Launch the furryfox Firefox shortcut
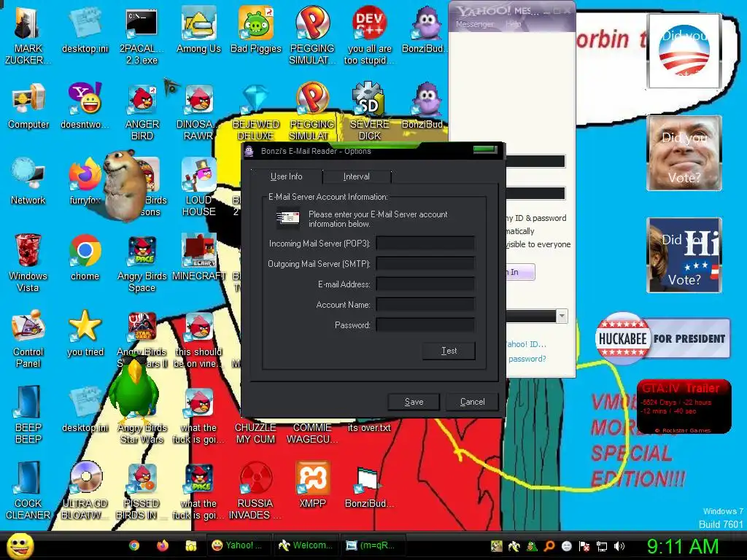 click(x=85, y=182)
